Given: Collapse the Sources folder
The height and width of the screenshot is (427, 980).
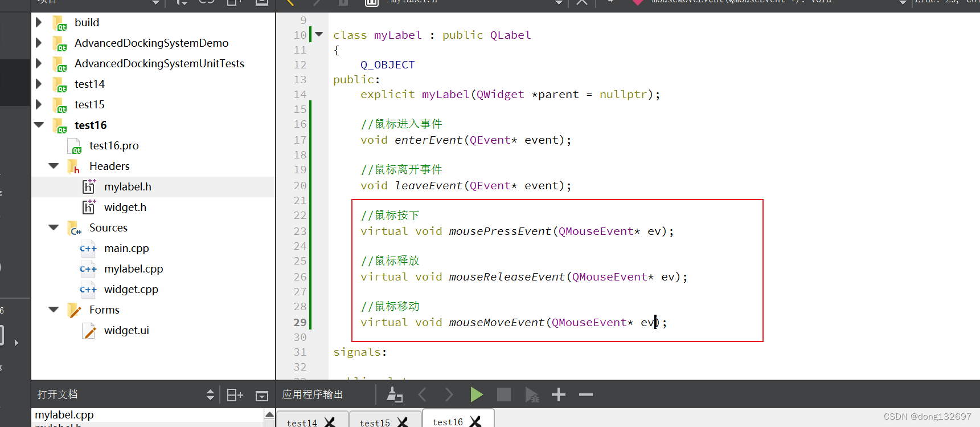Looking at the screenshot, I should [x=54, y=227].
